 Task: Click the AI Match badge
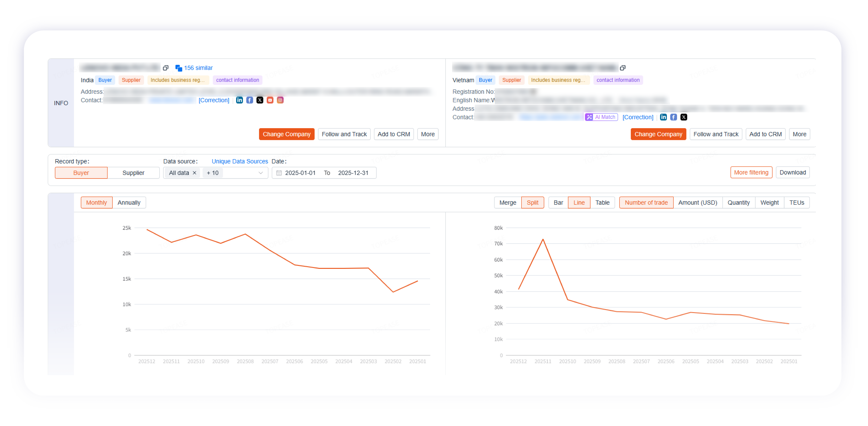(x=601, y=117)
